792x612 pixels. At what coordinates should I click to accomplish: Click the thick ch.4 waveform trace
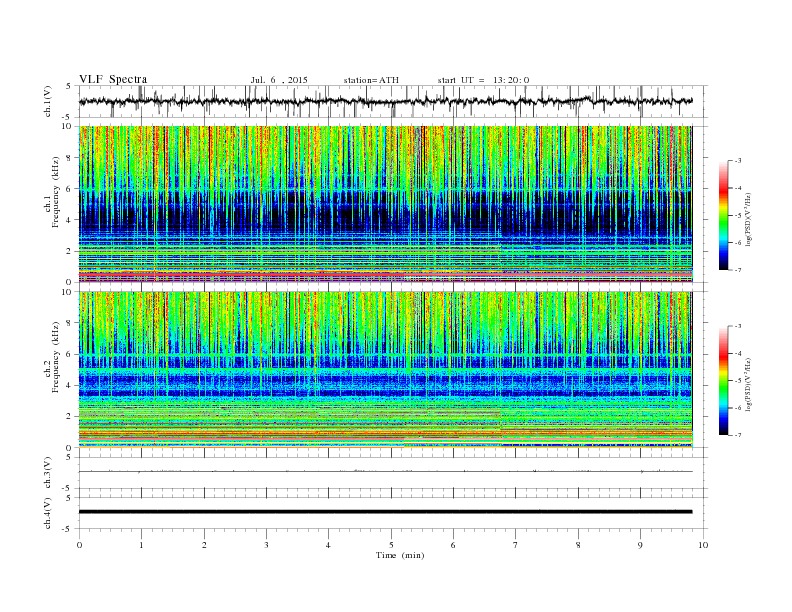click(385, 512)
